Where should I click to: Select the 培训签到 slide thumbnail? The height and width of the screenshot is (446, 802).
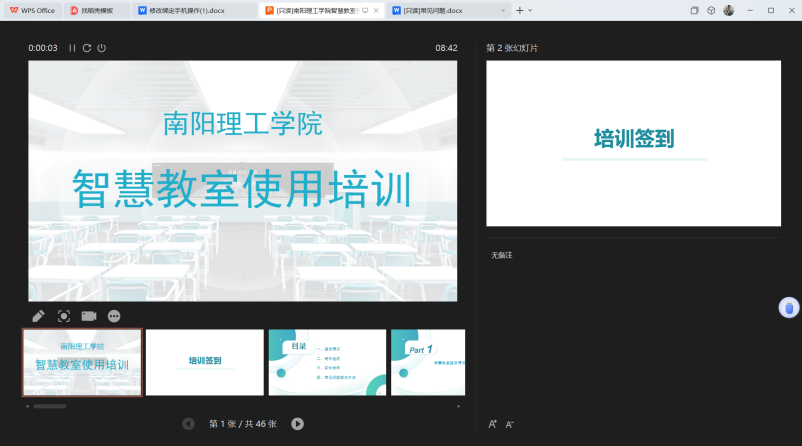[x=205, y=362]
